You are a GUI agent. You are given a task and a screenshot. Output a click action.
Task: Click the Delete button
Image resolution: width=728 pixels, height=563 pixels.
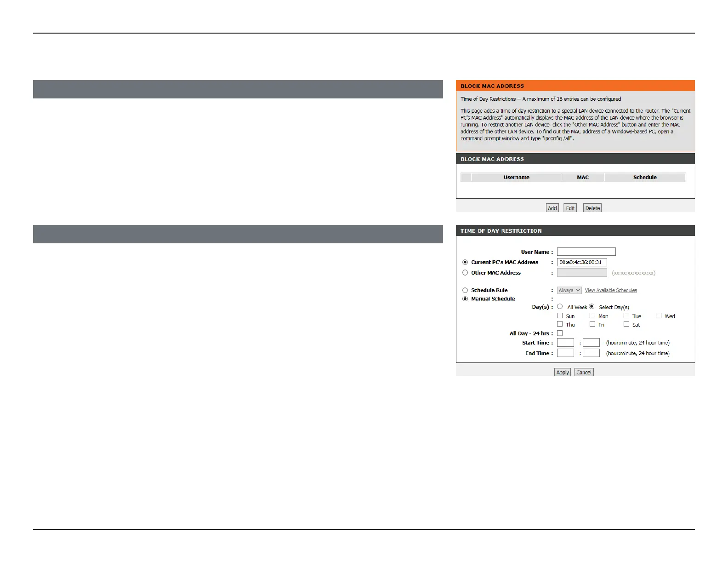click(592, 208)
